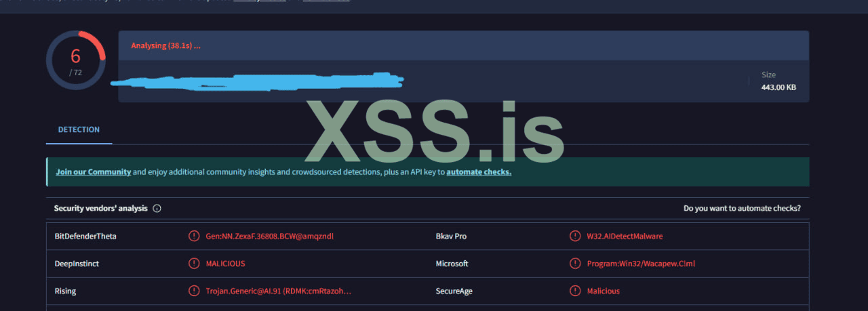The width and height of the screenshot is (868, 311).
Task: Select Program:Win32/Wacapew.C!ml detection text
Action: click(x=642, y=264)
